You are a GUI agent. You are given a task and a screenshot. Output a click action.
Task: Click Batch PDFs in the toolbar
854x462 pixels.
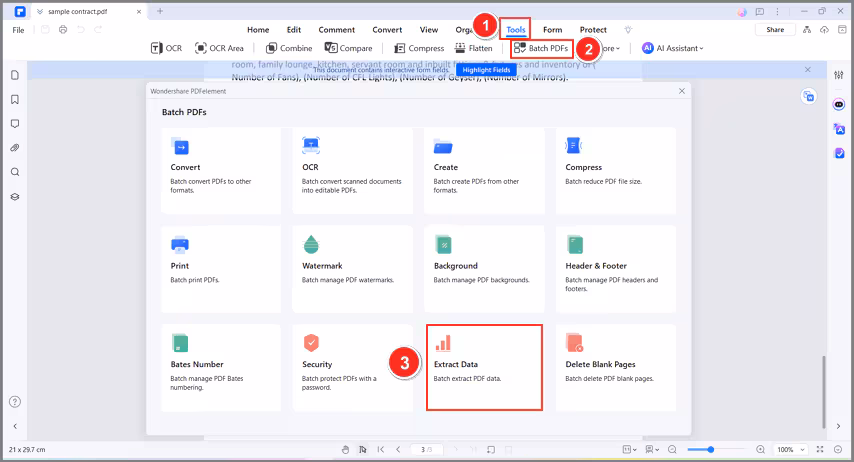point(541,48)
